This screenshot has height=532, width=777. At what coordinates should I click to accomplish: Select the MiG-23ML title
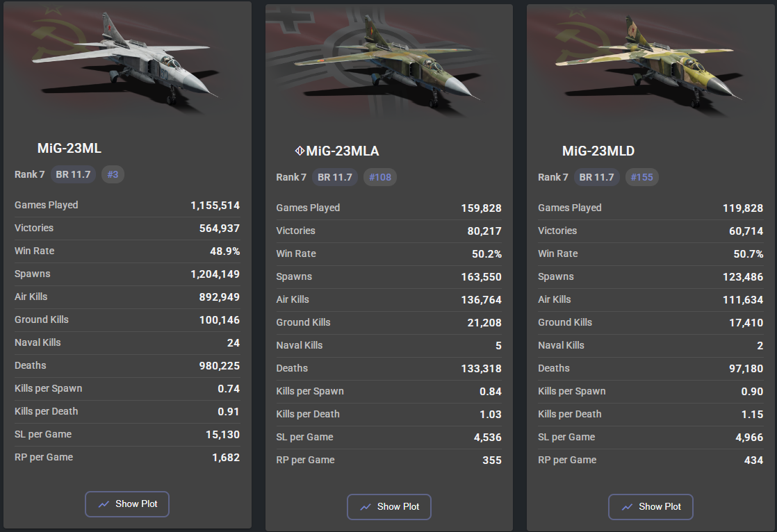(x=69, y=148)
